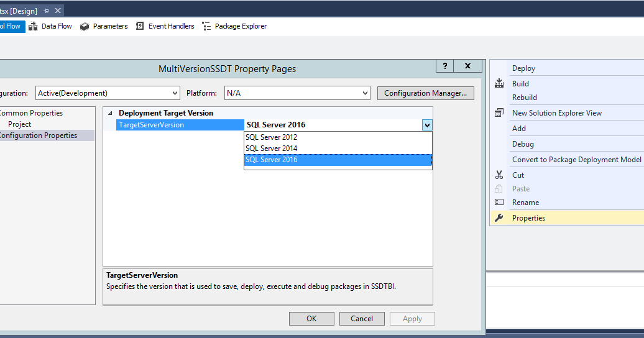Click the Build icon in context menu
The width and height of the screenshot is (644, 338).
[x=499, y=83]
